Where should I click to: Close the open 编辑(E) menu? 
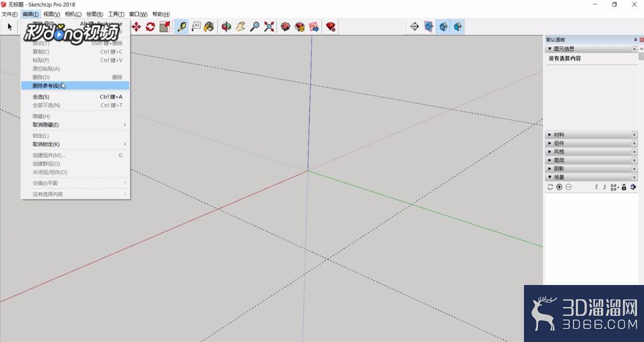point(31,14)
